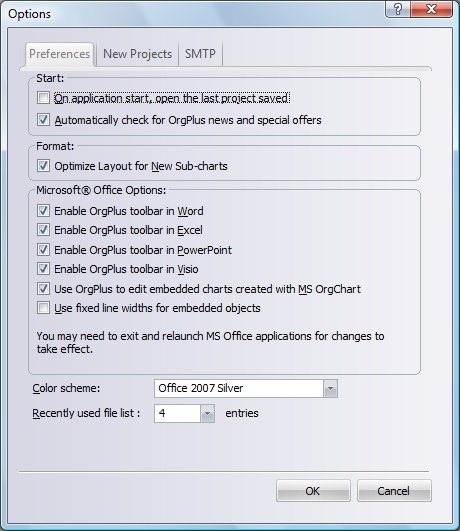Image resolution: width=460 pixels, height=531 pixels.
Task: Close the Options dialog window
Action: pyautogui.click(x=432, y=9)
